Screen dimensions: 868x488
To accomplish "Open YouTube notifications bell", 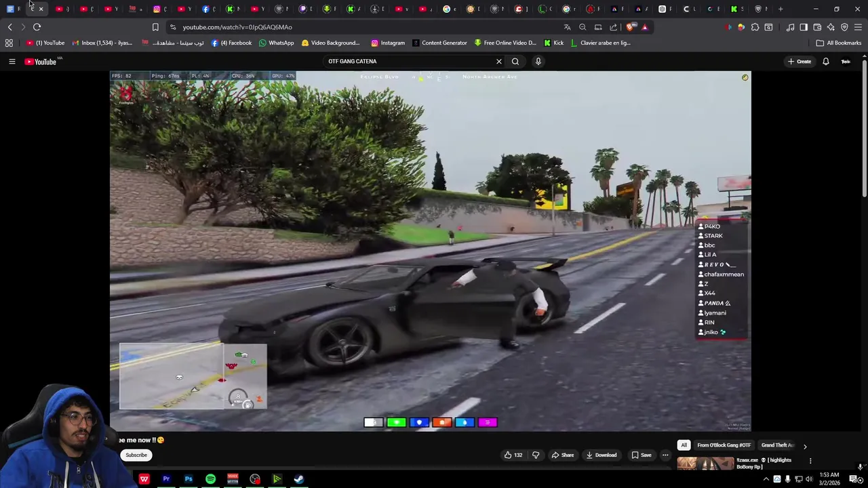I will (x=825, y=62).
